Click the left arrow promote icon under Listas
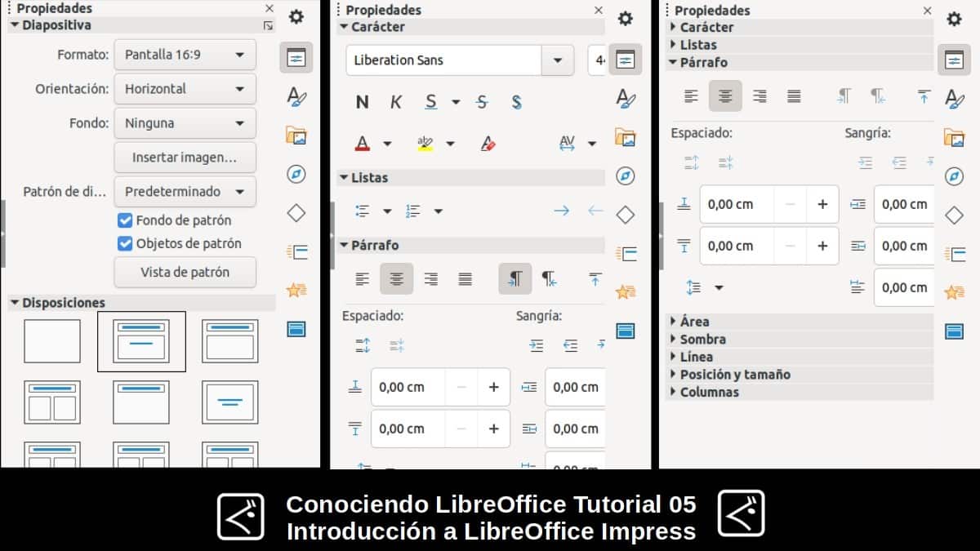The height and width of the screenshot is (551, 980). 595,211
